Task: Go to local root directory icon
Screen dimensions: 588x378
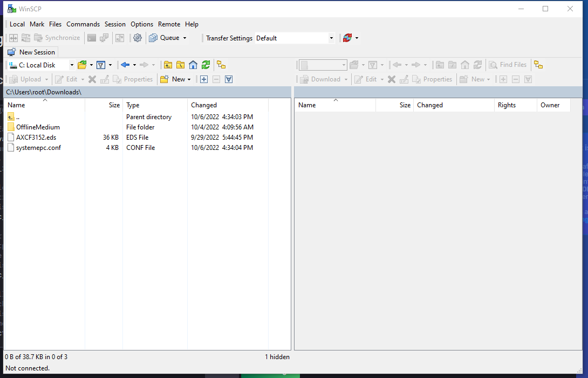Action: (x=180, y=65)
